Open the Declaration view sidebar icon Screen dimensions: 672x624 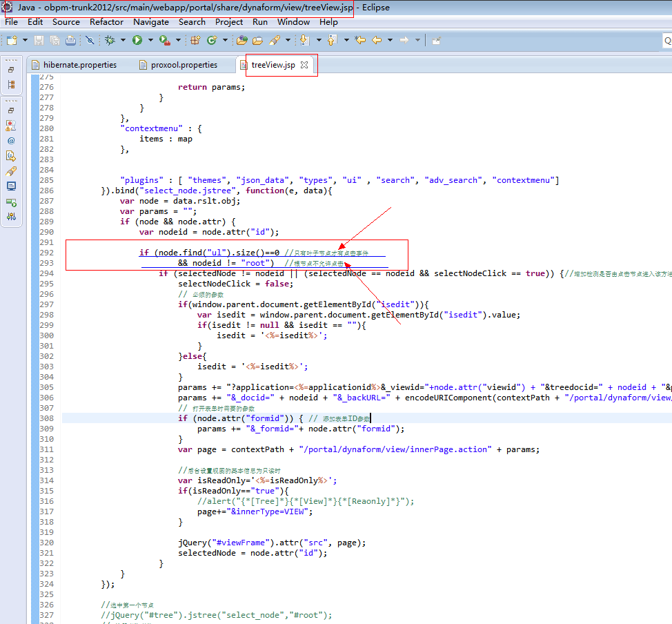[x=11, y=156]
